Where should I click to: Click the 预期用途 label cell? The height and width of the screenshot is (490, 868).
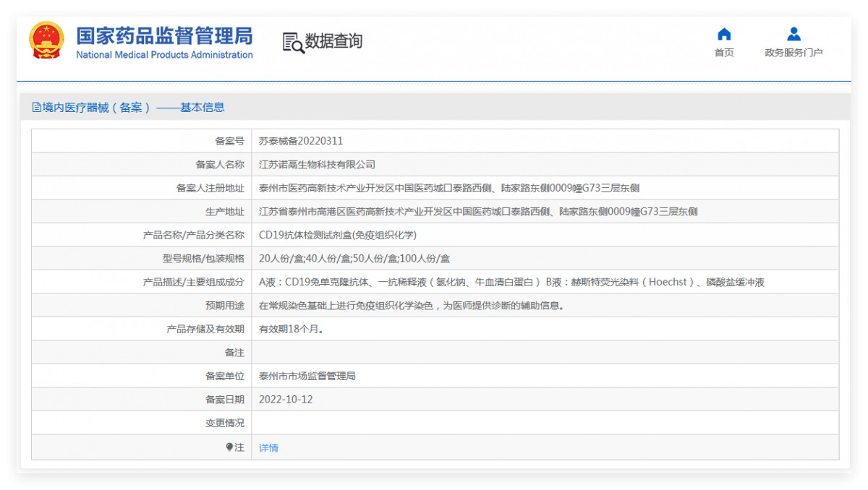pyautogui.click(x=142, y=306)
